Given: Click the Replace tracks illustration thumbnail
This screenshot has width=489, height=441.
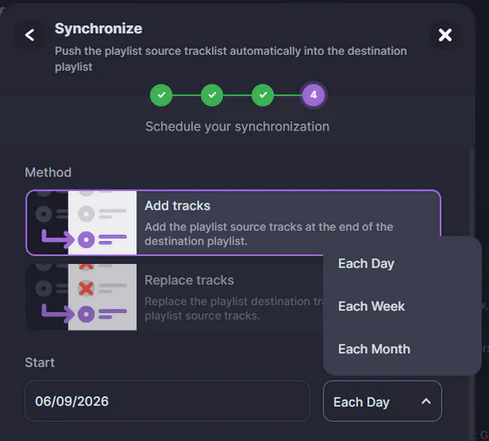Looking at the screenshot, I should point(82,297).
